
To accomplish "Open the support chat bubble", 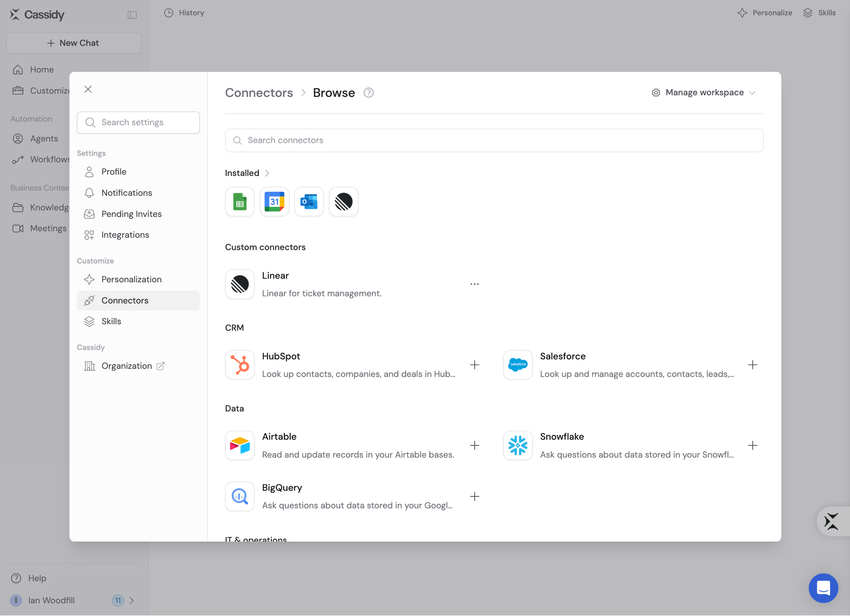I will tap(823, 588).
